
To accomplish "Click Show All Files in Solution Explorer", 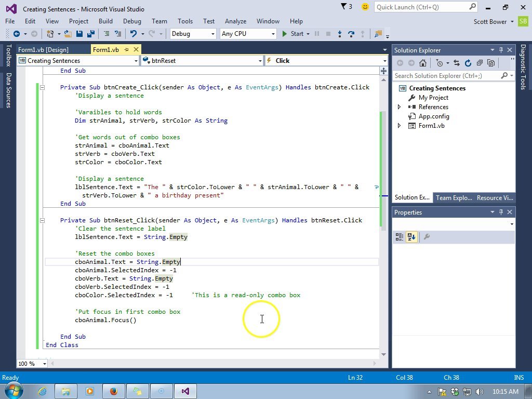I will (x=490, y=63).
